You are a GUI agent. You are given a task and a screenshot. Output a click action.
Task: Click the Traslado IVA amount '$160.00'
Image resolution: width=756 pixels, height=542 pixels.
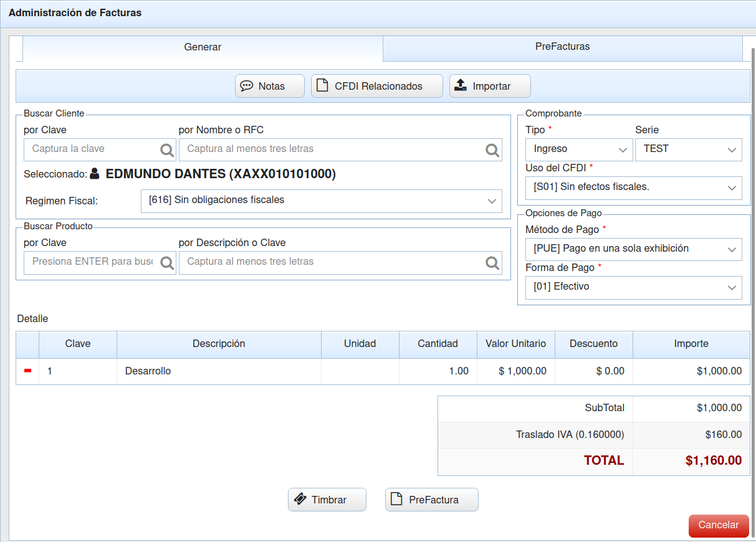(x=724, y=435)
